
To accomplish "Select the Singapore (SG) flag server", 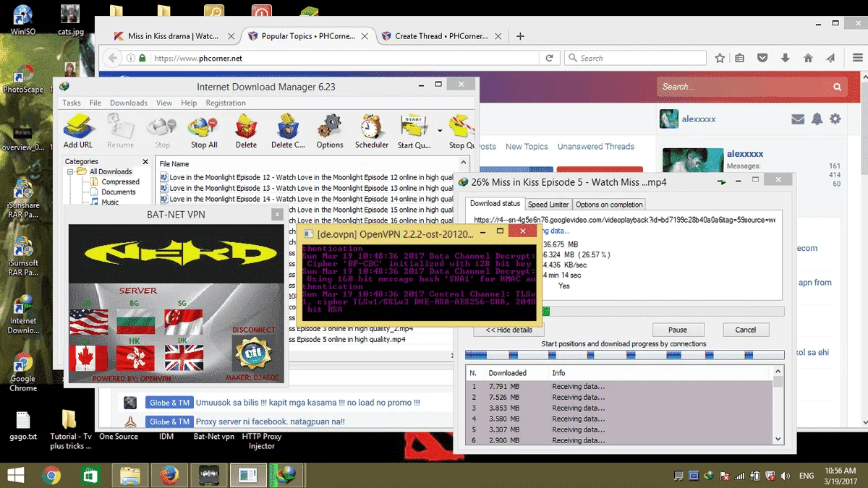I will pyautogui.click(x=184, y=322).
